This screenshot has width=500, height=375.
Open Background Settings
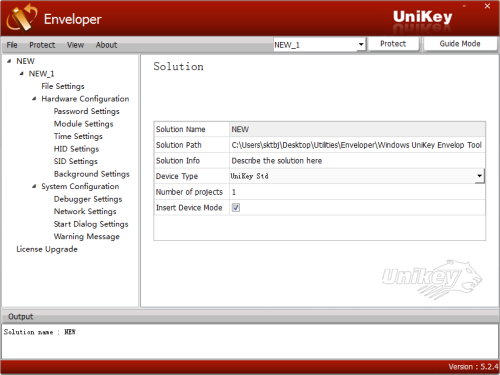91,174
